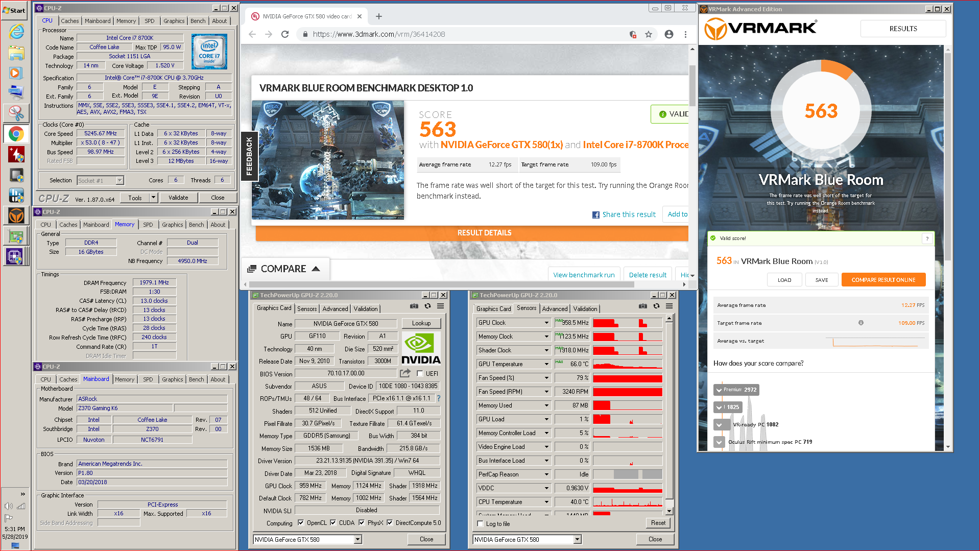Open SPD tab in CPU-Z Memory window
The image size is (980, 551).
point(148,225)
